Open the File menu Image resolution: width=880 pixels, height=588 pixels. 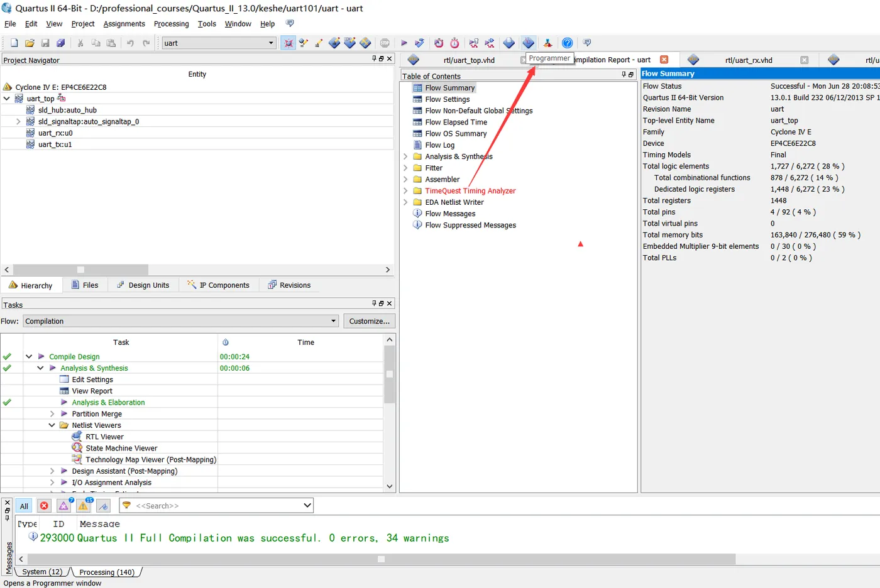[10, 24]
